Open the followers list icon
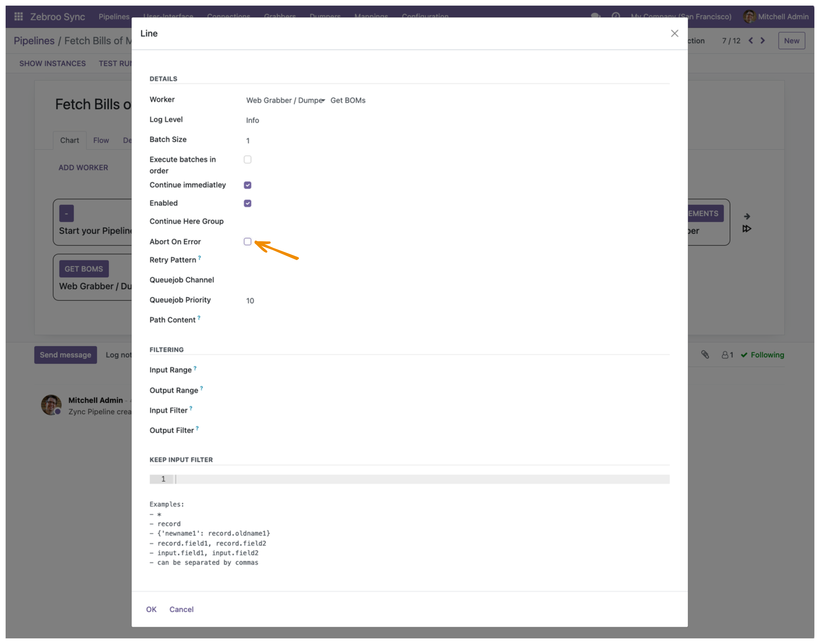The image size is (820, 644). pyautogui.click(x=727, y=355)
